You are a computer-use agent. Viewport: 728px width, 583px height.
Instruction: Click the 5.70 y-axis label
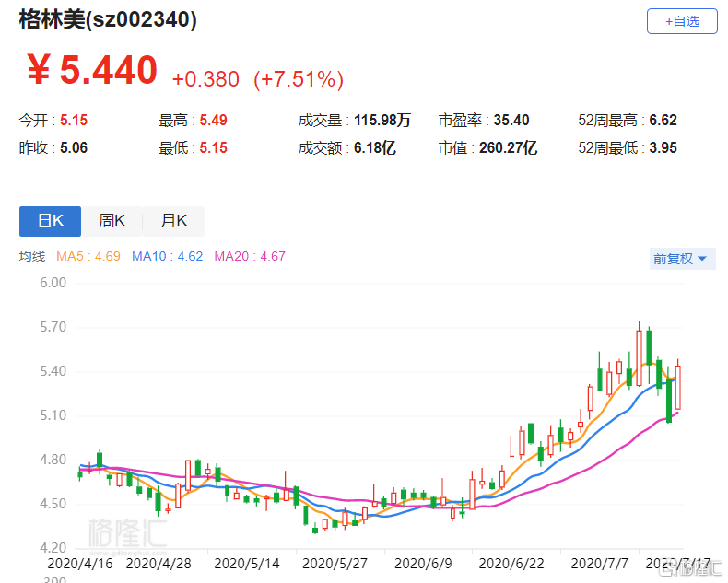[x=53, y=327]
